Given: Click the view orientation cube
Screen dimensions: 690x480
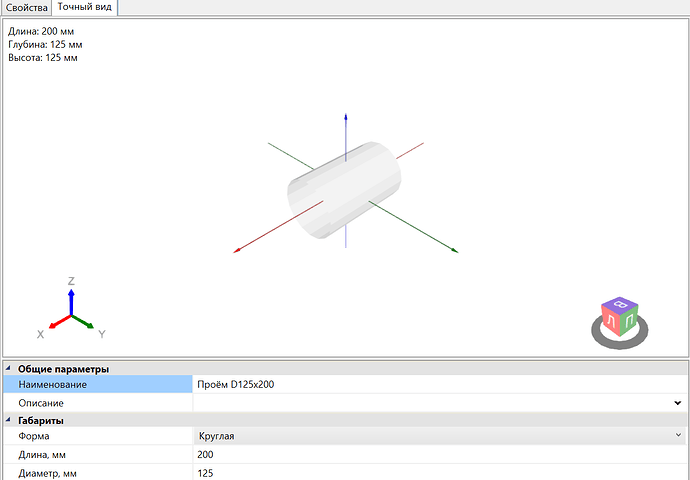Looking at the screenshot, I should click(x=620, y=317).
